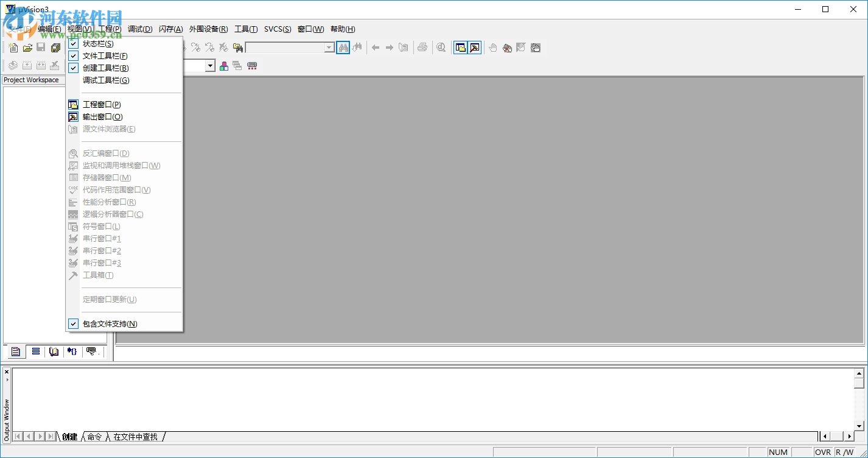Open the 工程(P) menu
This screenshot has height=458, width=868.
click(110, 29)
